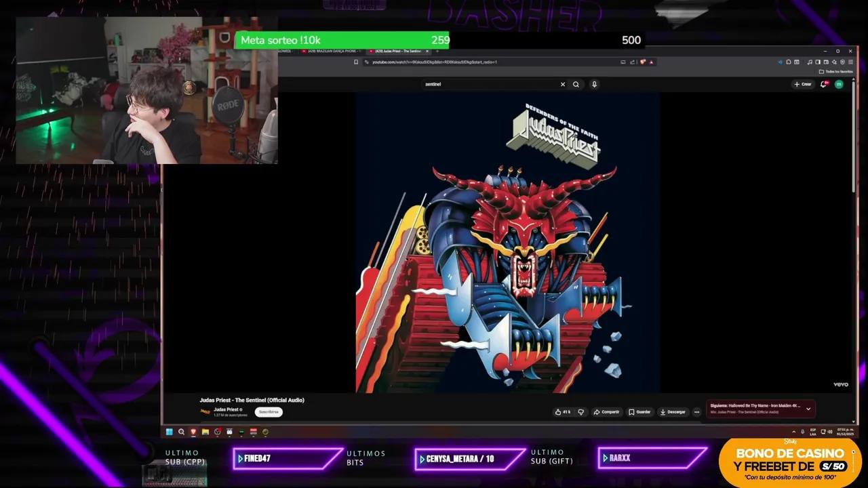Click the Brave shields icon in address bar
The width and height of the screenshot is (868, 488).
click(x=642, y=62)
